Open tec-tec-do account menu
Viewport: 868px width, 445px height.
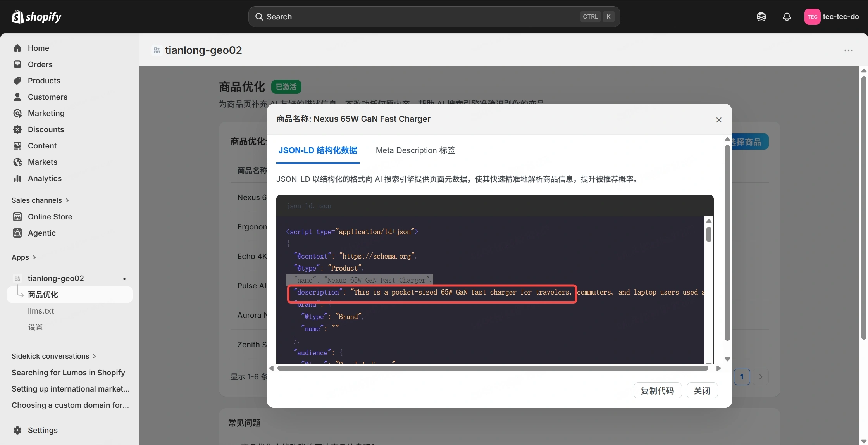point(832,17)
